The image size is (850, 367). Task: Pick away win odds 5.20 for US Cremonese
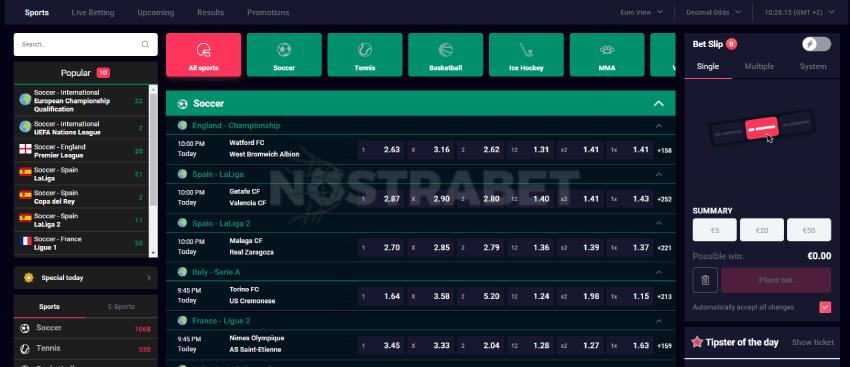(x=481, y=296)
